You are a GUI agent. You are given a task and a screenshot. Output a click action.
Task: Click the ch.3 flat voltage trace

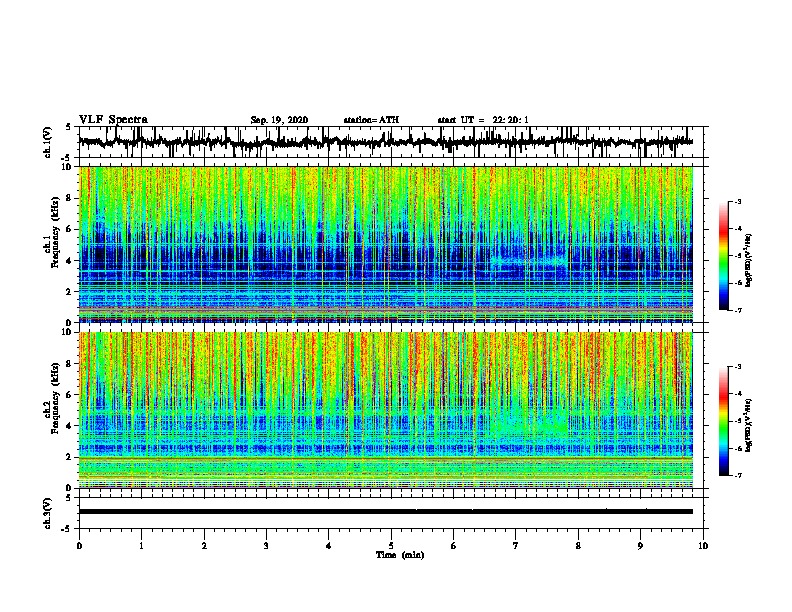tap(386, 512)
